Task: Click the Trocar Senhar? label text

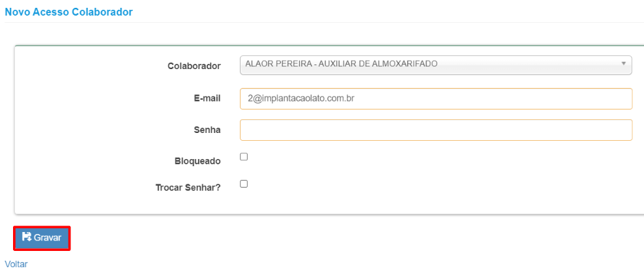Action: 188,188
